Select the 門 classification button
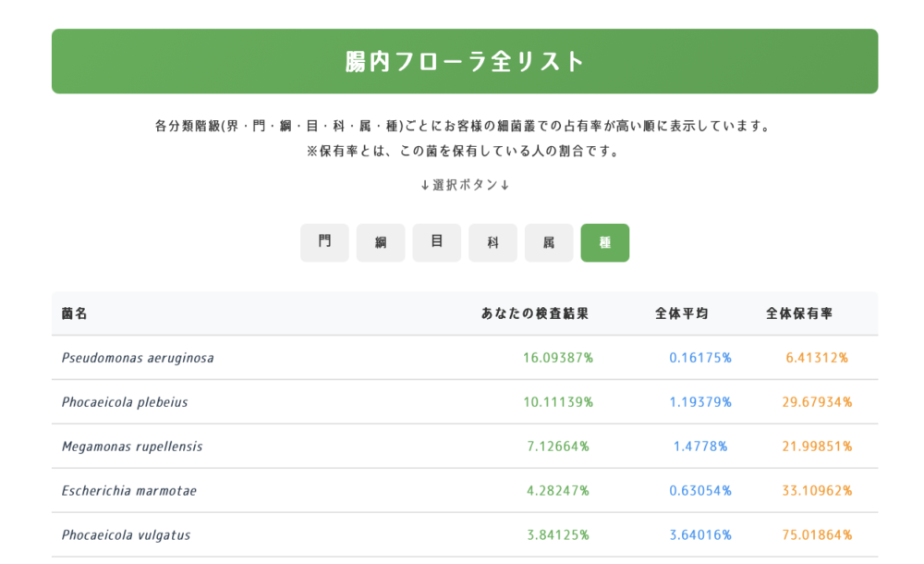Viewport: 924px width, 564px height. tap(324, 242)
